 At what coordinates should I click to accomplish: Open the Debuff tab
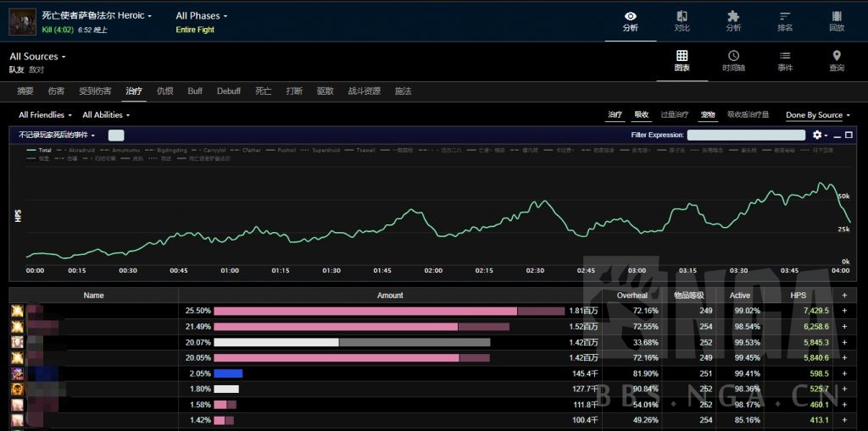[229, 91]
